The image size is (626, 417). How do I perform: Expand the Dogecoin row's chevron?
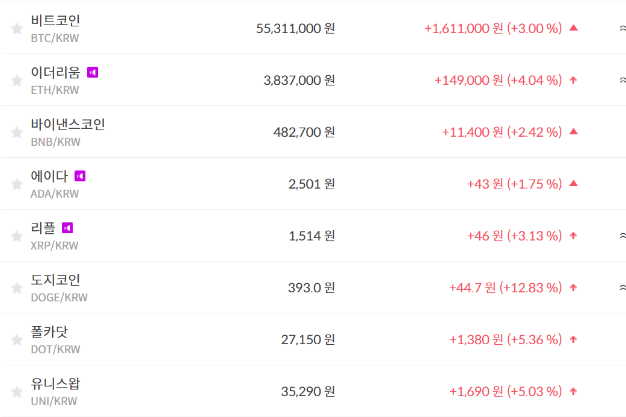622,288
